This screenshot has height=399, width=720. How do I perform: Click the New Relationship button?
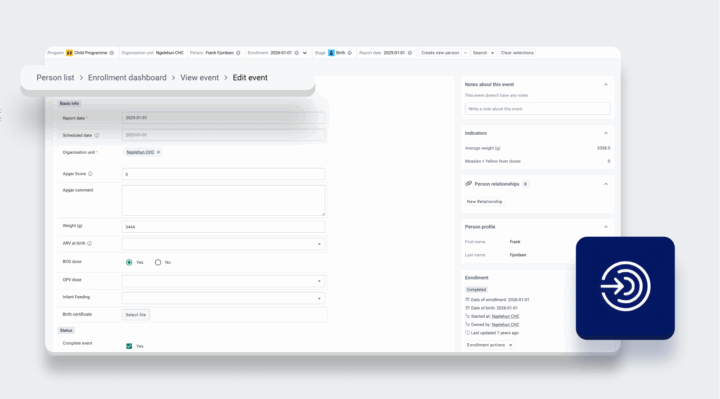(x=484, y=202)
